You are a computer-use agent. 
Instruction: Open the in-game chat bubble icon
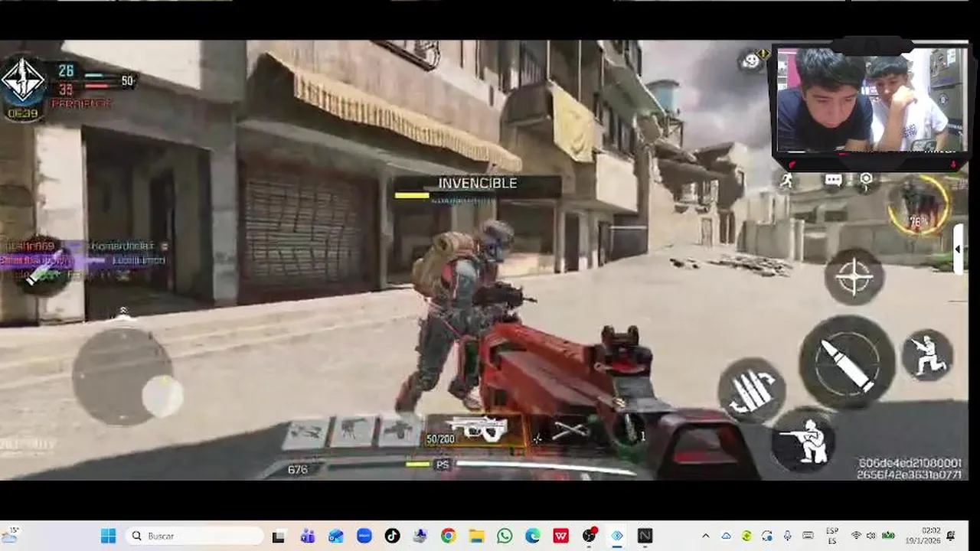pos(833,180)
